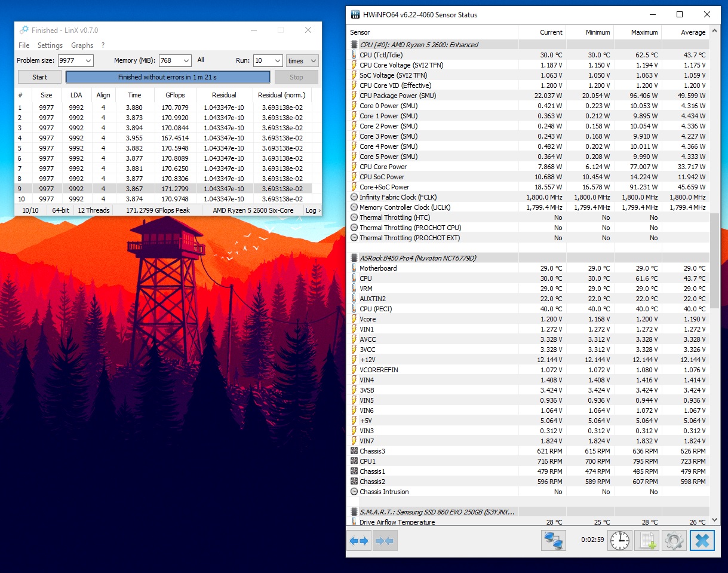Image resolution: width=728 pixels, height=573 pixels.
Task: Click the clock icon beside Infinity Fabric Clock
Action: coord(354,197)
